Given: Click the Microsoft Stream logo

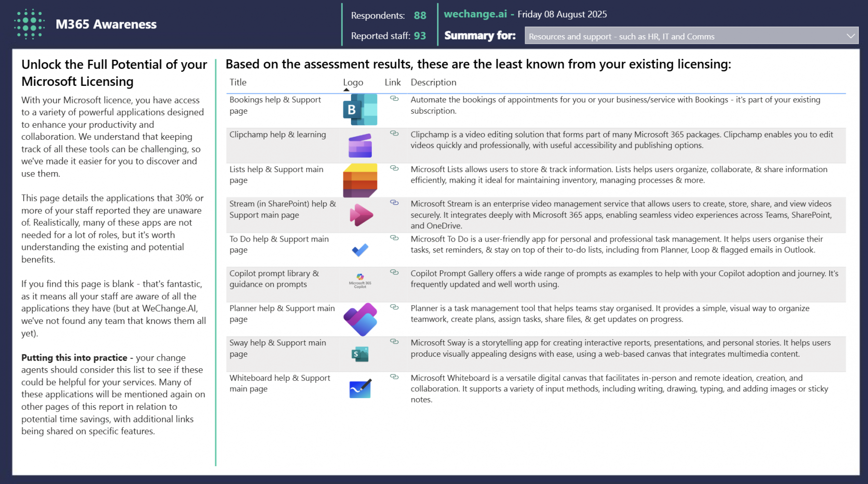Looking at the screenshot, I should (361, 215).
